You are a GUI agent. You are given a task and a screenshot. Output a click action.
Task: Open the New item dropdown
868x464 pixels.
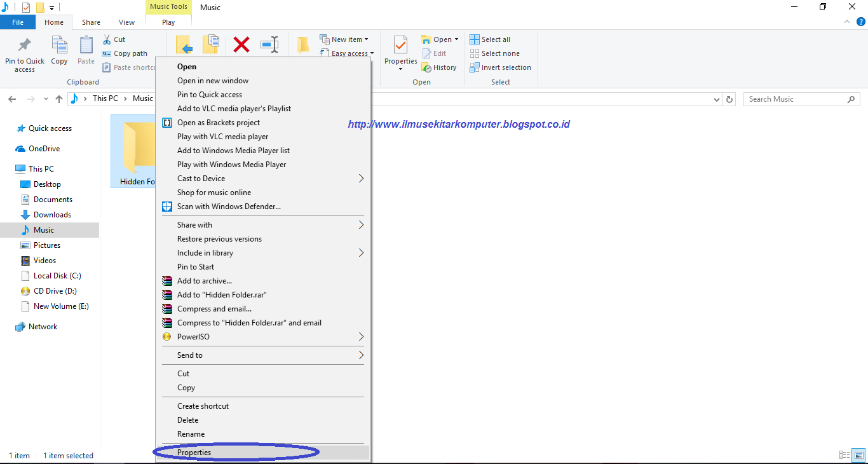(344, 39)
